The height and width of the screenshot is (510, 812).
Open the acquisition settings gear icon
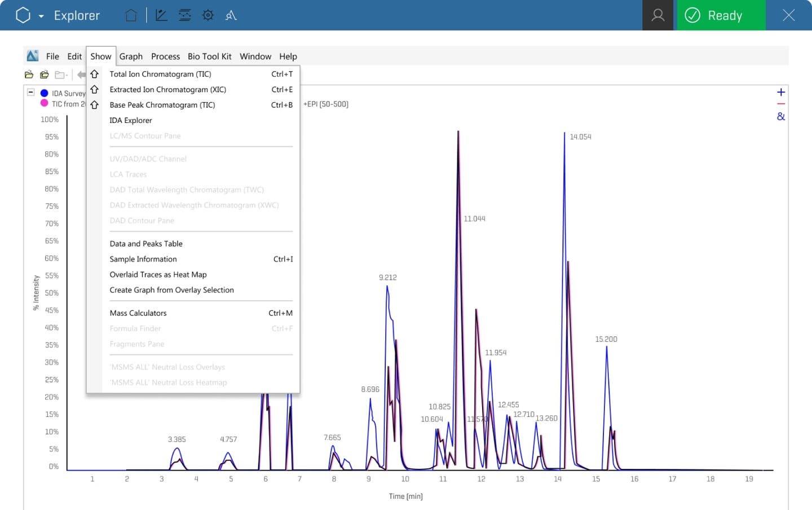pos(208,15)
